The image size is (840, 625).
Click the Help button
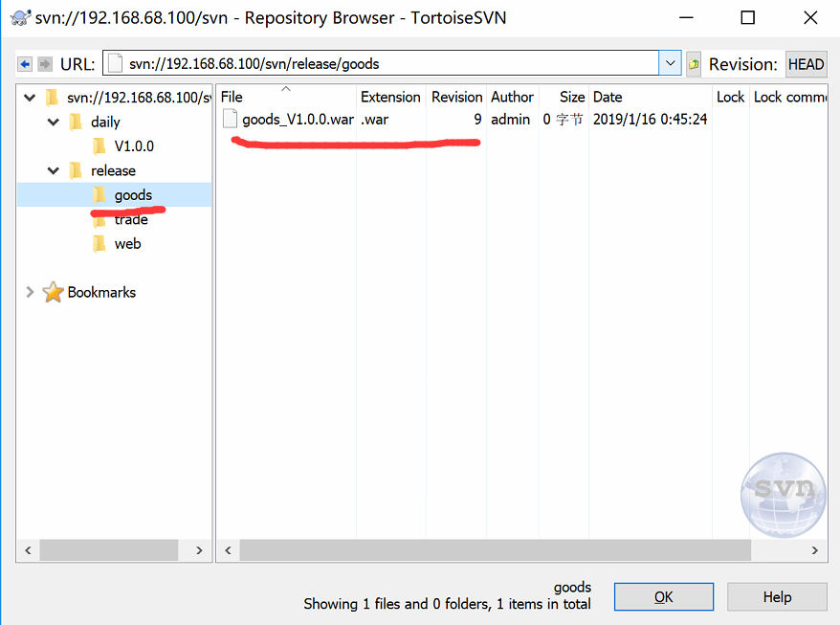click(x=777, y=596)
